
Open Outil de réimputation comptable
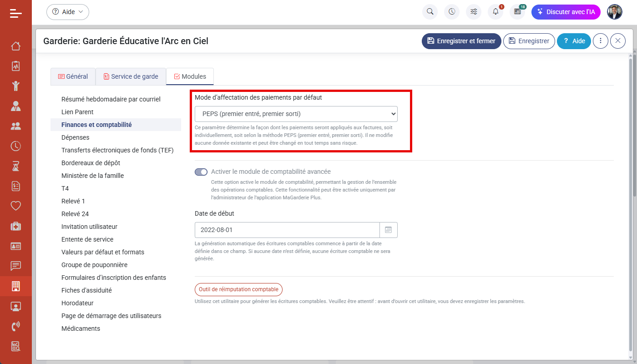coord(239,289)
